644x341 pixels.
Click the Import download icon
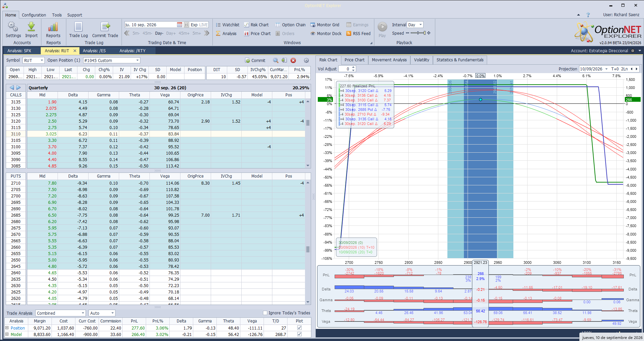[31, 27]
